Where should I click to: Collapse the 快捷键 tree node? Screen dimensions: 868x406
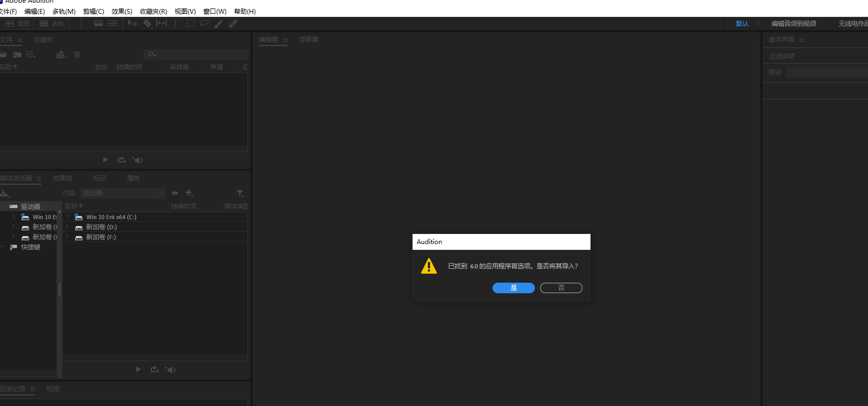3,247
